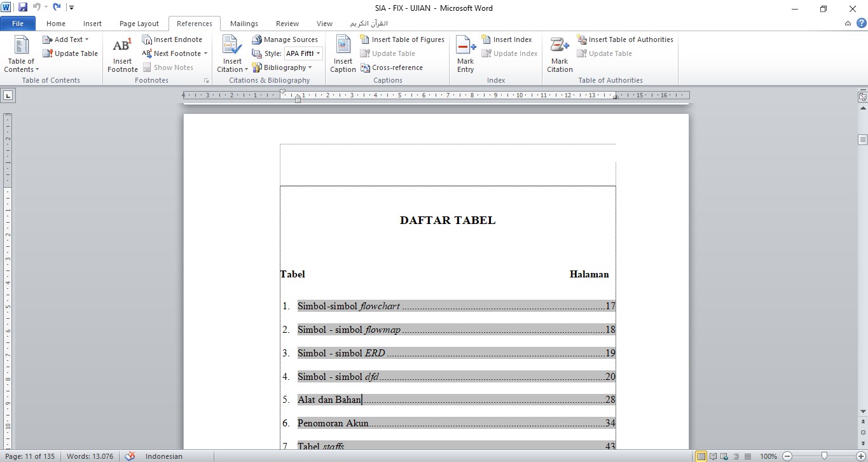Image resolution: width=868 pixels, height=462 pixels.
Task: Insert a footnote into the document
Action: pyautogui.click(x=121, y=54)
